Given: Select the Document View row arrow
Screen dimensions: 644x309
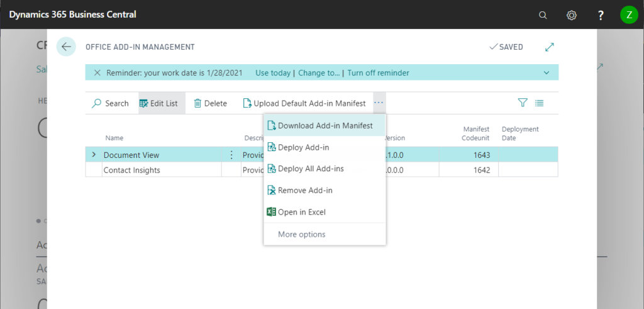Looking at the screenshot, I should pos(94,155).
